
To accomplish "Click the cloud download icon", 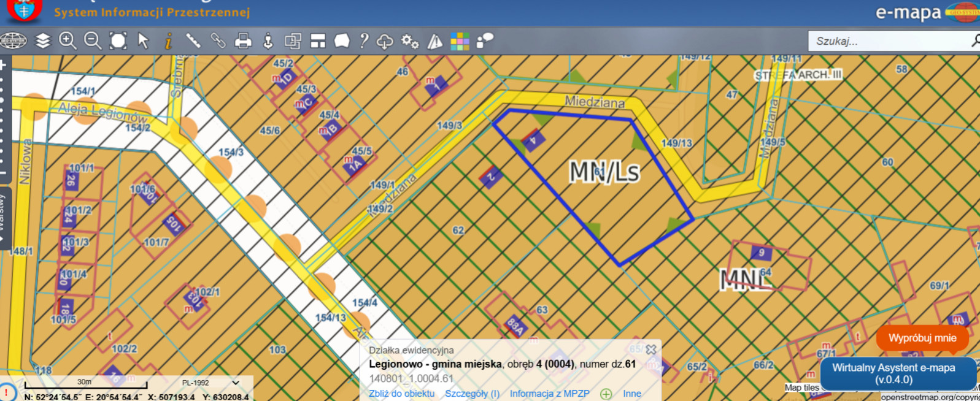I will pyautogui.click(x=385, y=41).
